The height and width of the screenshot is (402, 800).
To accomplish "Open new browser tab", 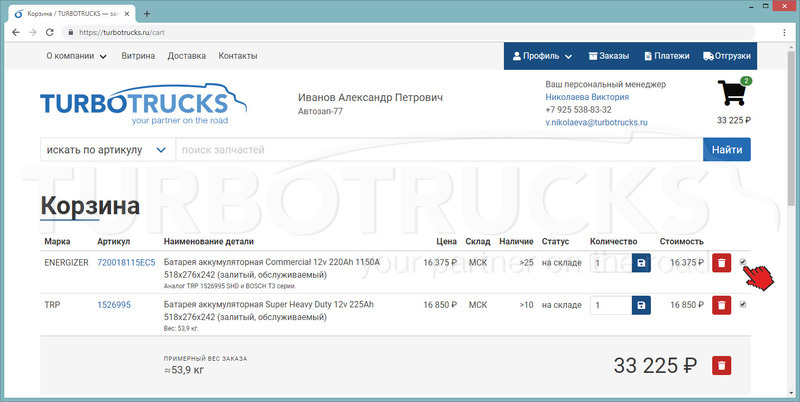I will [x=147, y=14].
